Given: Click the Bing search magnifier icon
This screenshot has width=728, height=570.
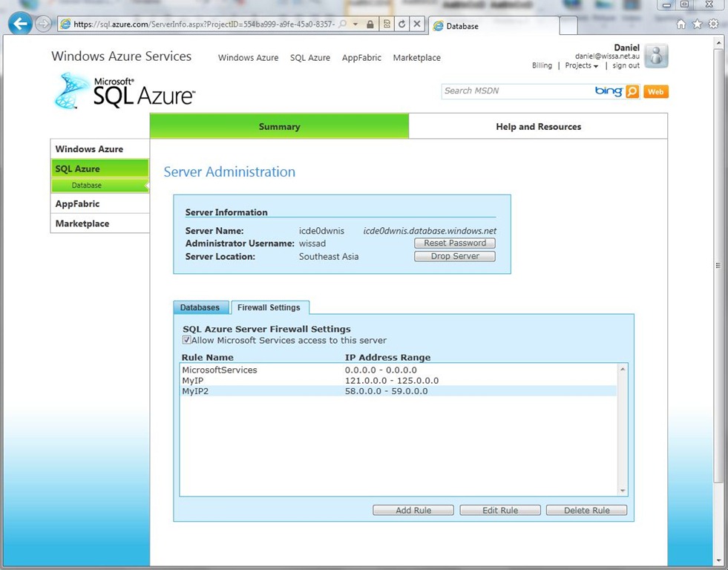Looking at the screenshot, I should click(x=632, y=92).
